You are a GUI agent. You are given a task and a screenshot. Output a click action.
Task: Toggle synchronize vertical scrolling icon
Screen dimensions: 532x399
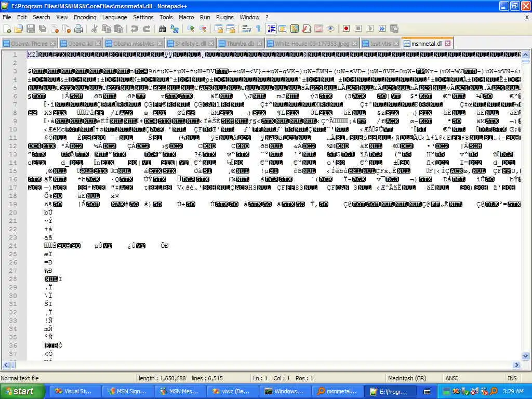coord(219,29)
